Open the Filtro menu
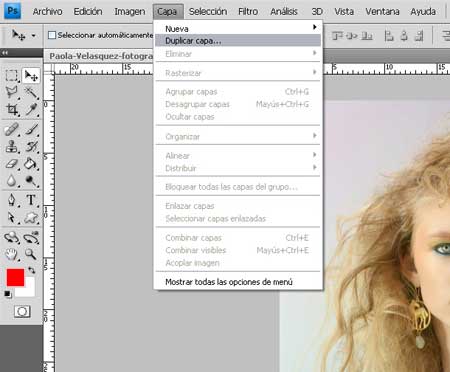Image resolution: width=450 pixels, height=372 pixels. pyautogui.click(x=248, y=11)
